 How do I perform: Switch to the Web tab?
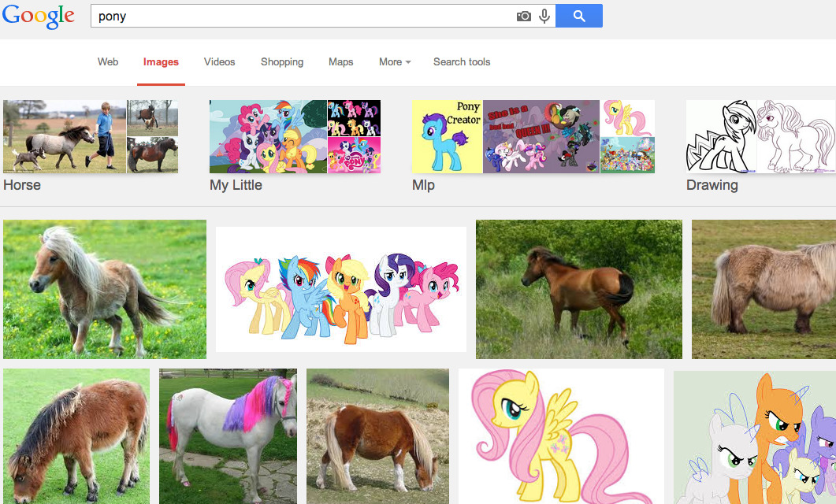[x=108, y=61]
